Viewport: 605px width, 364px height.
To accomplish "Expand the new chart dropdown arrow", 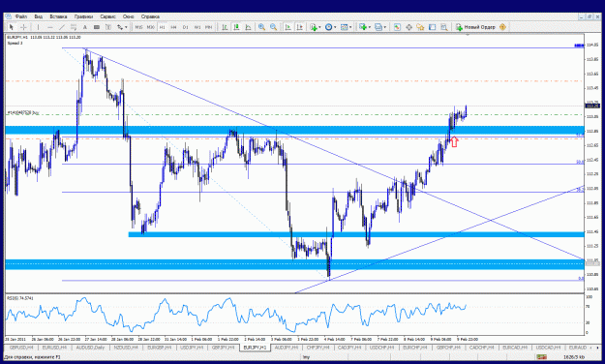I will [x=369, y=27].
